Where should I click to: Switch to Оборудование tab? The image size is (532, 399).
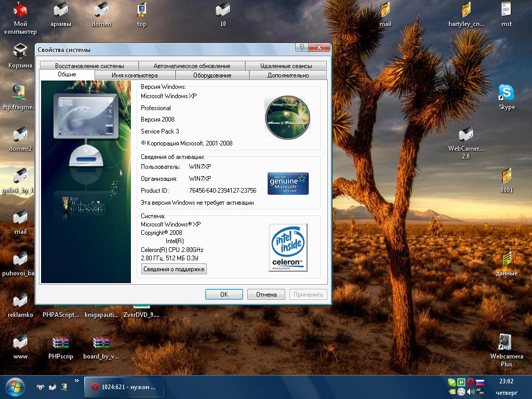(x=212, y=75)
